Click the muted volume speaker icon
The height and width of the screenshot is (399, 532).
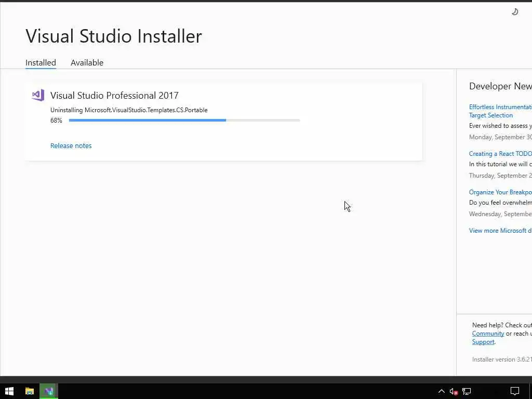(454, 392)
